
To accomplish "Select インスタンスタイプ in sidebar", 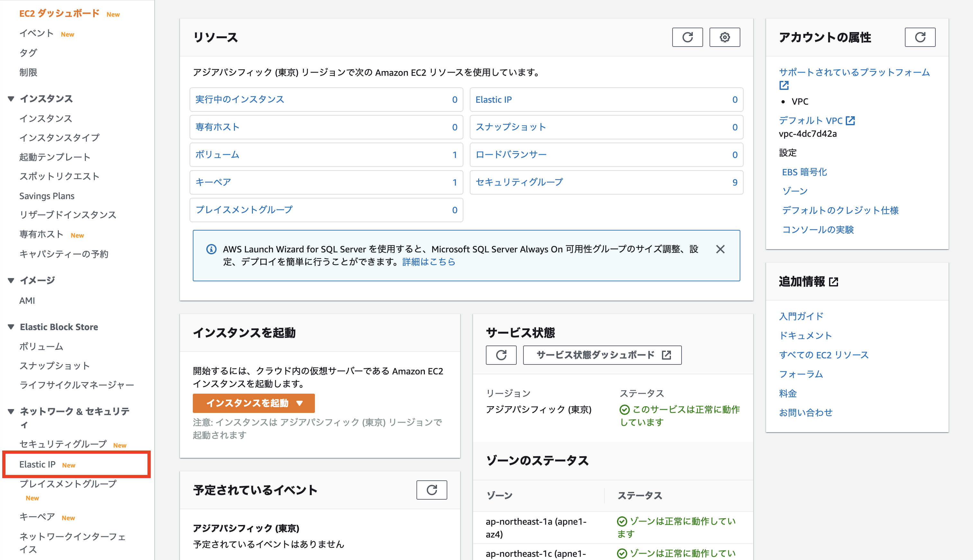I will 60,138.
